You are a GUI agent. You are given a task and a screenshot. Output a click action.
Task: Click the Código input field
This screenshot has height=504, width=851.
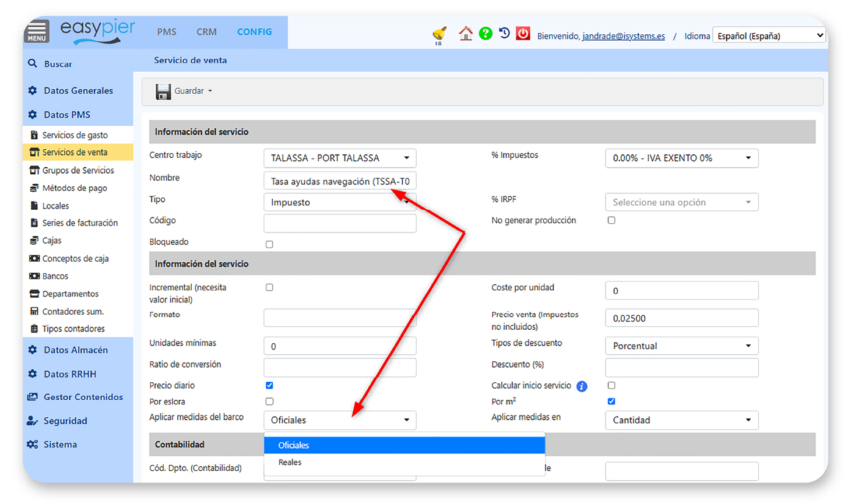click(340, 223)
